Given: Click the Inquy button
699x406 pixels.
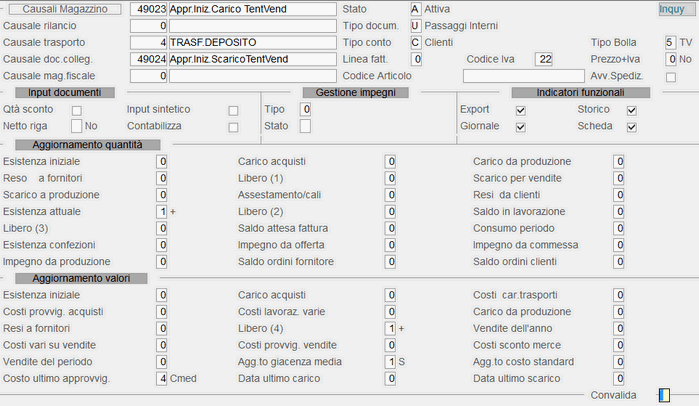Looking at the screenshot, I should tap(672, 9).
